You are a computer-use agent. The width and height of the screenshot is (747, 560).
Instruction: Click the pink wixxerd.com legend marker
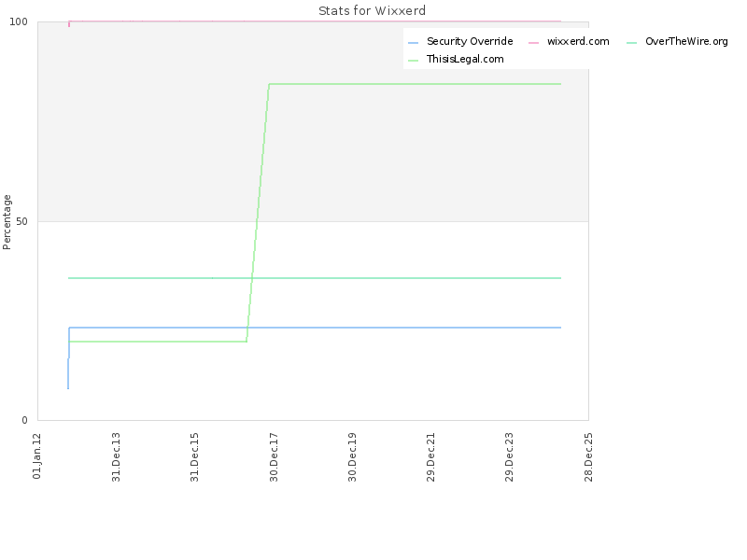(533, 42)
